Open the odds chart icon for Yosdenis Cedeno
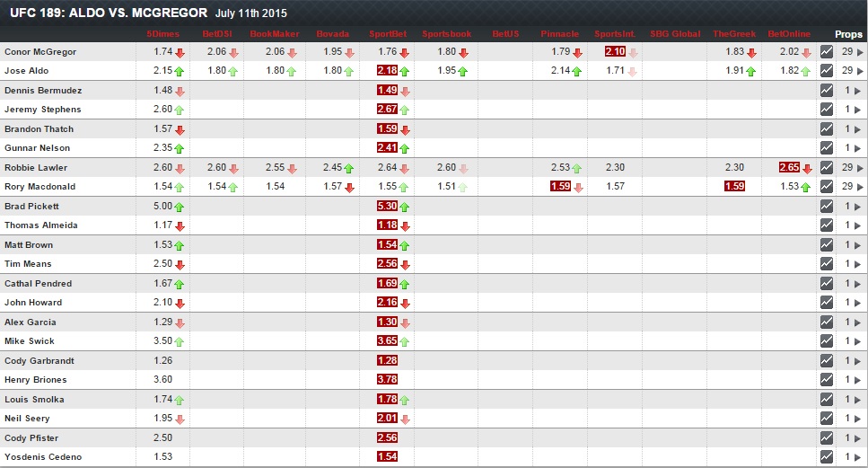The width and height of the screenshot is (868, 468). 827,456
